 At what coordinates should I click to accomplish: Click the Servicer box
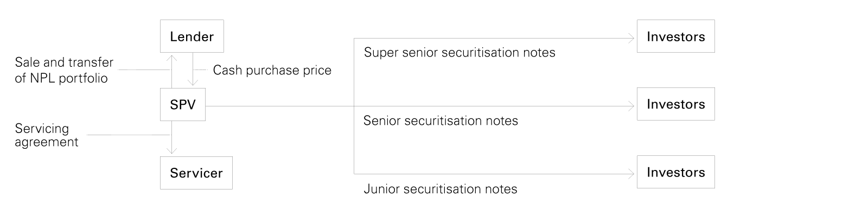click(196, 173)
